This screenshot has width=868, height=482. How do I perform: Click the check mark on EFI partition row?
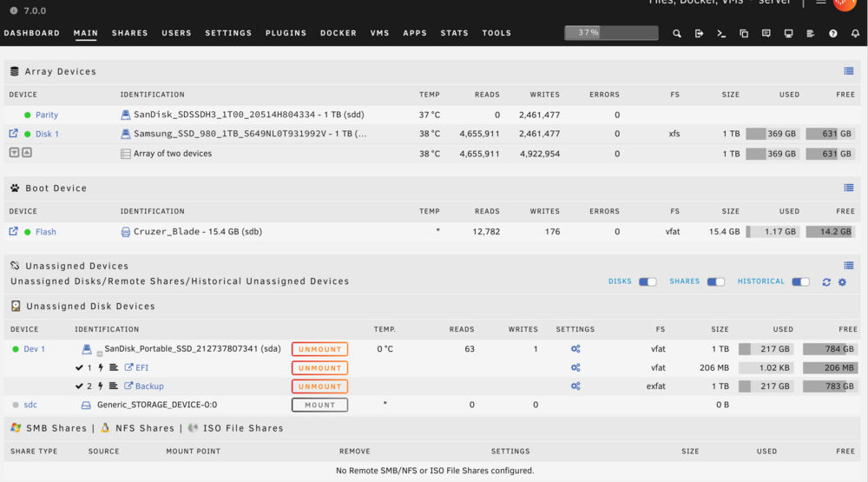[79, 367]
